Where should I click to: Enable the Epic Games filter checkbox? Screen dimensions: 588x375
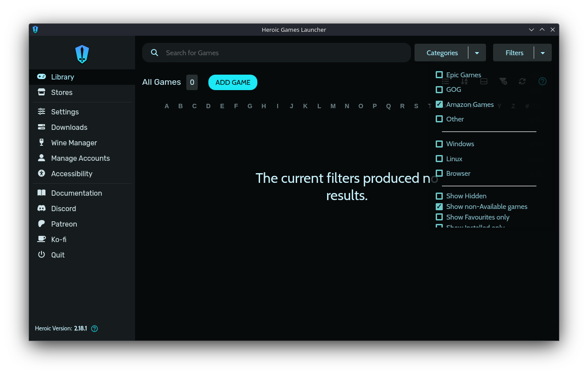[x=439, y=75]
